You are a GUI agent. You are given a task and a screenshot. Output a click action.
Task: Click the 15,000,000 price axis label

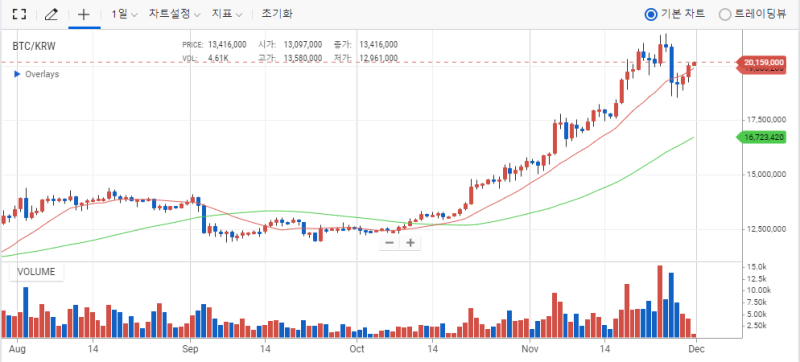(x=765, y=175)
